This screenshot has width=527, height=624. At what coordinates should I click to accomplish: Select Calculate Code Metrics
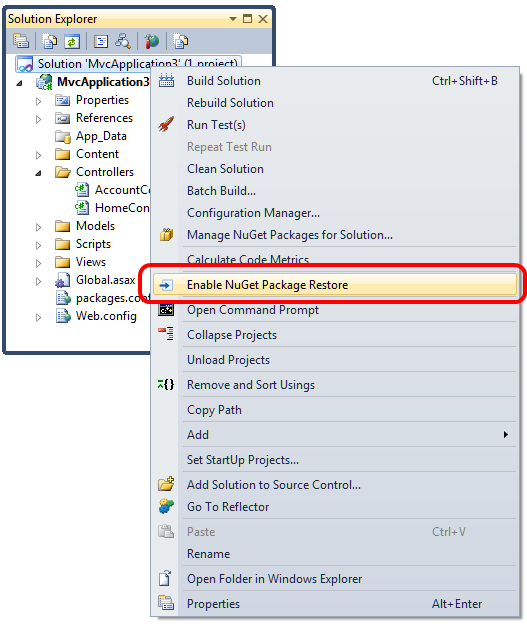tap(335, 259)
